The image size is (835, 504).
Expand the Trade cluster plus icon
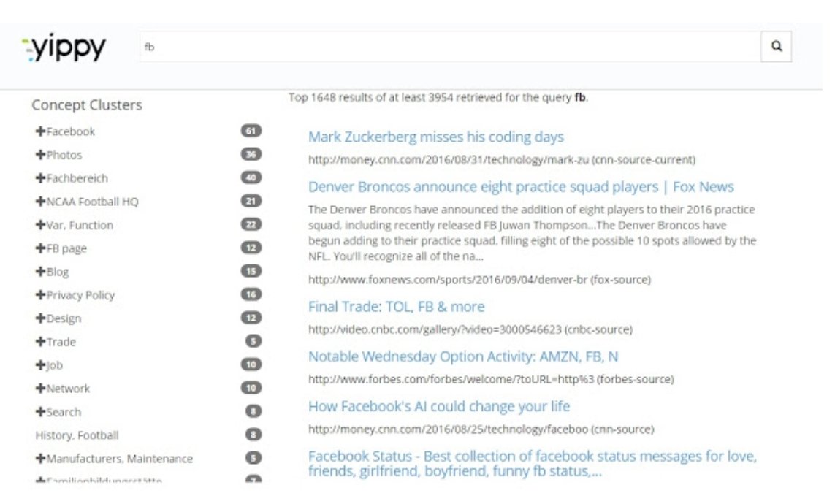tap(40, 342)
